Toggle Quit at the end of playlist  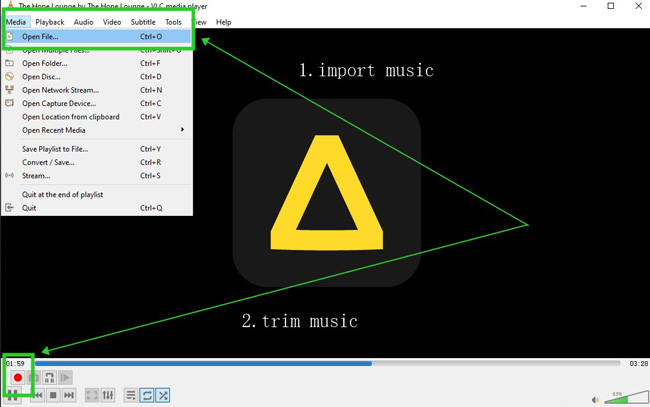97,194
